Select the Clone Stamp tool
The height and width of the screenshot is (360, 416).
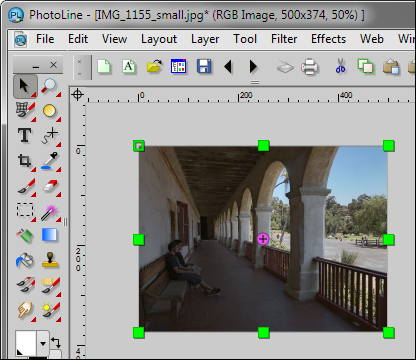(x=50, y=260)
